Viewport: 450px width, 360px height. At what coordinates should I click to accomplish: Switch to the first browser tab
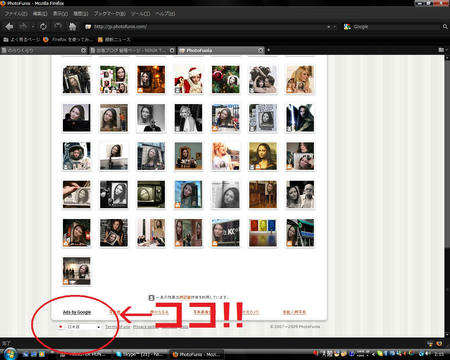tap(44, 50)
